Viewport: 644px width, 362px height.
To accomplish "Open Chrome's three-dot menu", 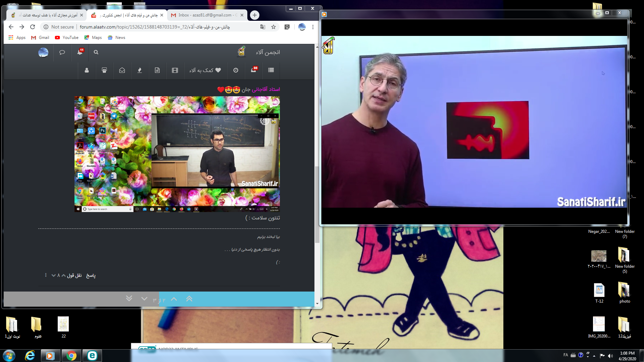I will (x=313, y=27).
